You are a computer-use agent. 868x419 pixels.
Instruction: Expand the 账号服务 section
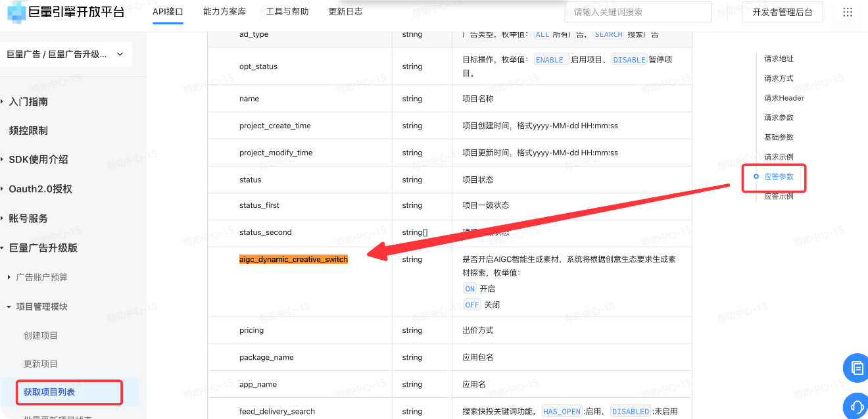[x=28, y=218]
